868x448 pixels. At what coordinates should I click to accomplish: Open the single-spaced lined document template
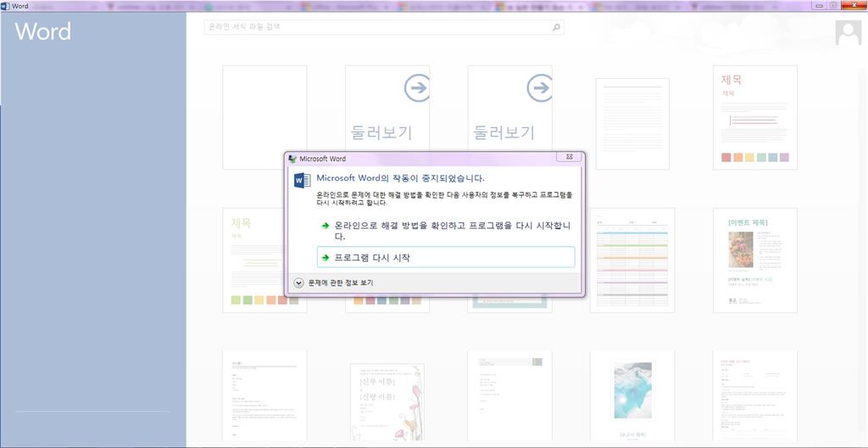(x=632, y=124)
